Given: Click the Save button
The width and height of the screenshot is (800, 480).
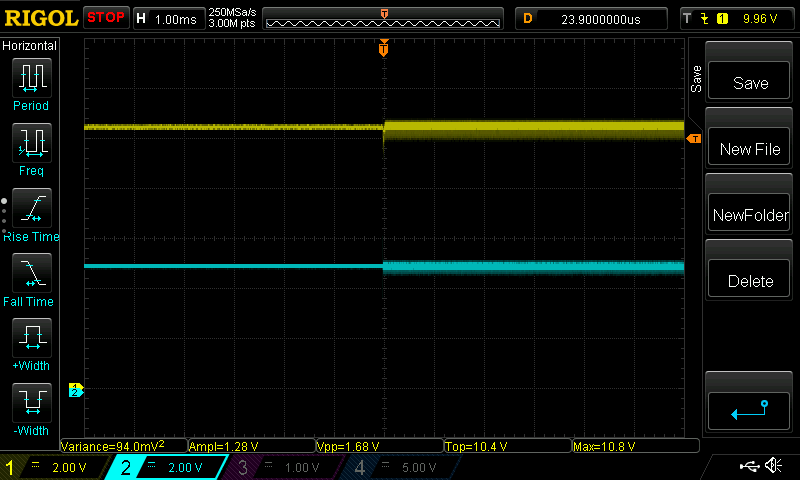Looking at the screenshot, I should pos(749,81).
